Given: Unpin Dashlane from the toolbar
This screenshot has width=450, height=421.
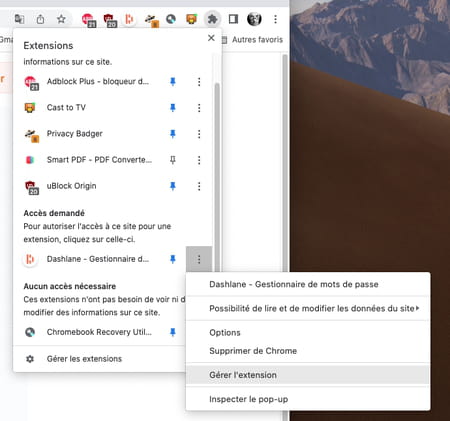Looking at the screenshot, I should (x=173, y=259).
